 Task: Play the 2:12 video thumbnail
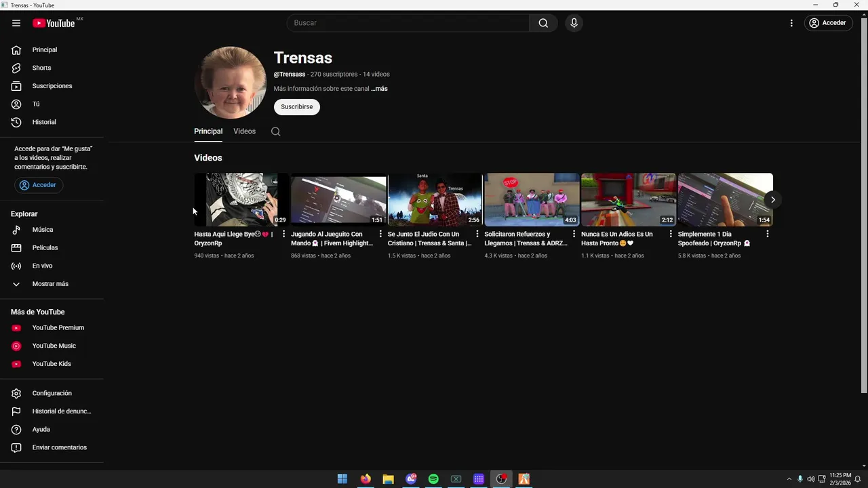click(x=629, y=199)
